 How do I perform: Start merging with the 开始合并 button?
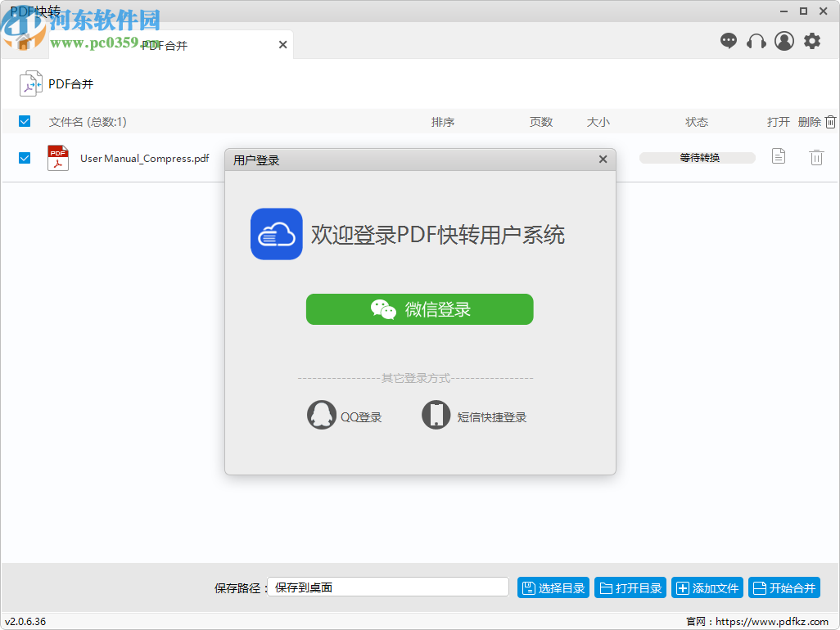pos(784,587)
